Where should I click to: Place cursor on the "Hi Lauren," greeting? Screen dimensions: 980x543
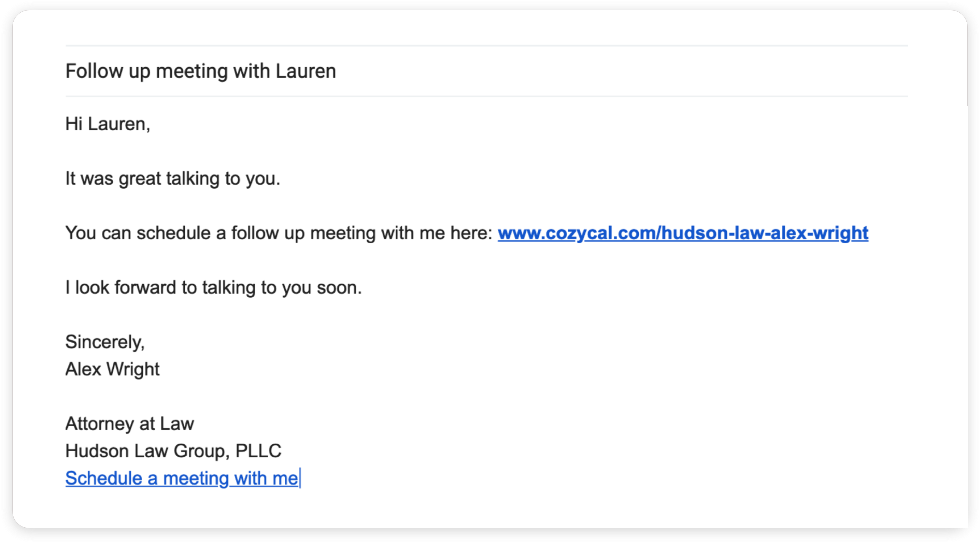(x=108, y=124)
